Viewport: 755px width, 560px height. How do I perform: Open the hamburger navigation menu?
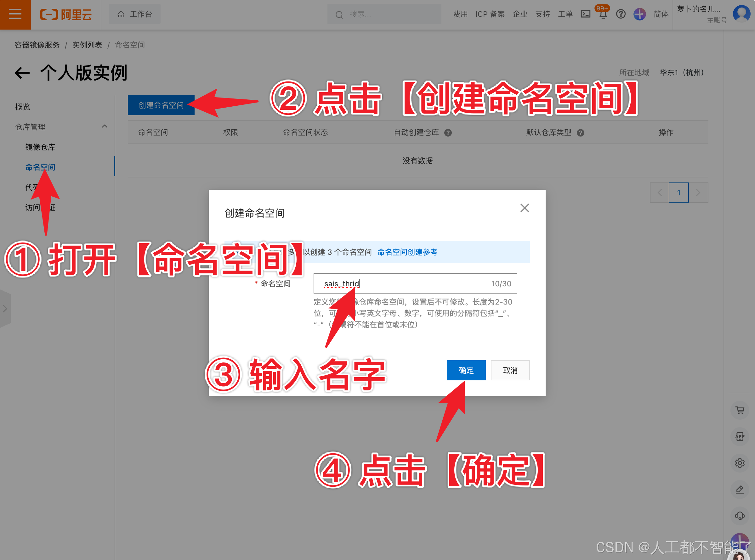15,14
